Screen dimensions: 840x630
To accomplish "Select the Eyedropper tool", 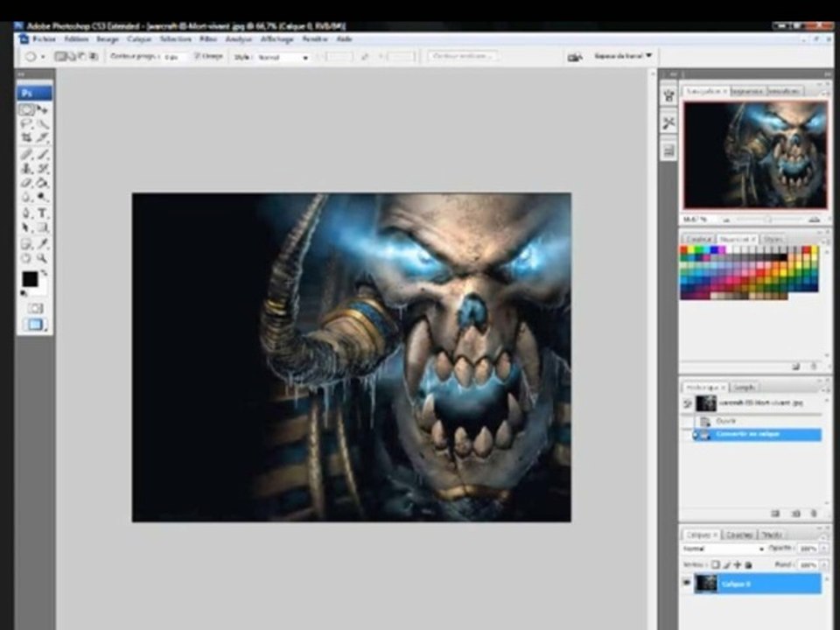I will pos(43,244).
